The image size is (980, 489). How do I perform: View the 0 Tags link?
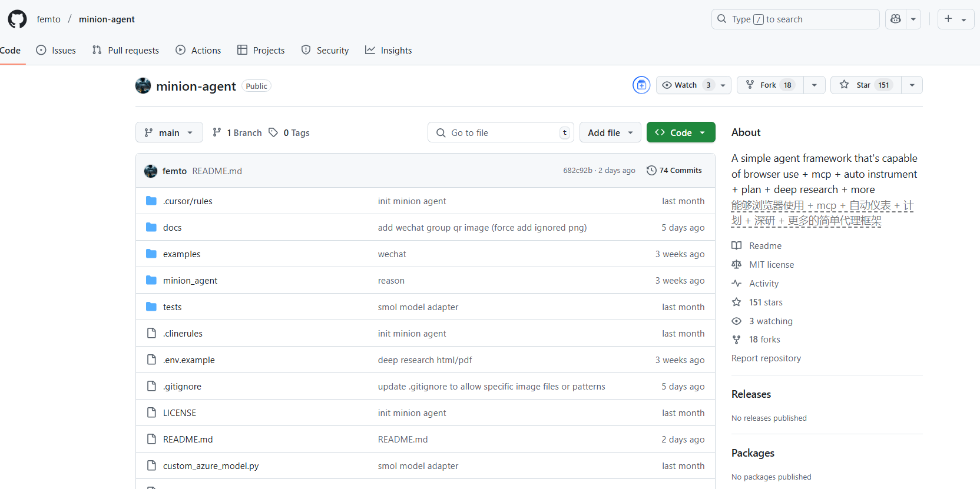click(x=289, y=132)
